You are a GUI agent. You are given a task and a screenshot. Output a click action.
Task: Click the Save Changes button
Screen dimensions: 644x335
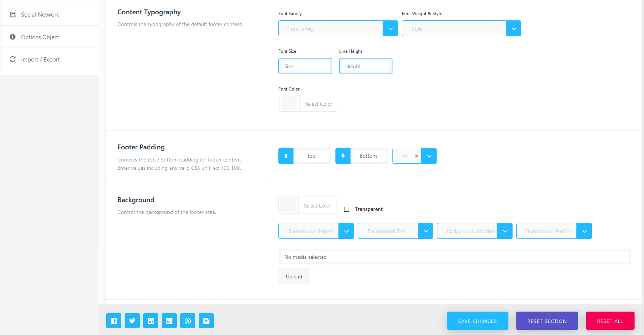[477, 321]
